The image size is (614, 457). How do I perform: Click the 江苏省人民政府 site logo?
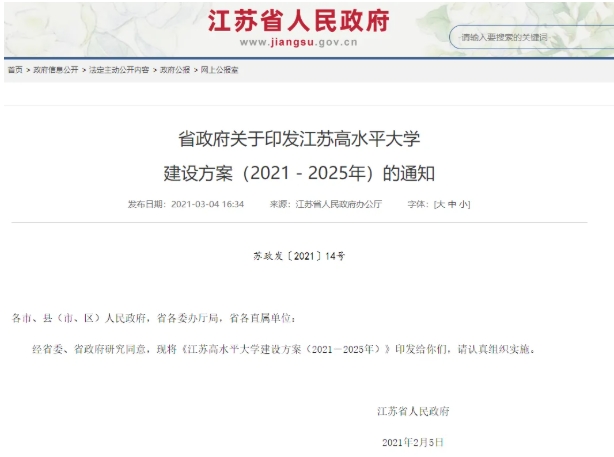[x=298, y=21]
